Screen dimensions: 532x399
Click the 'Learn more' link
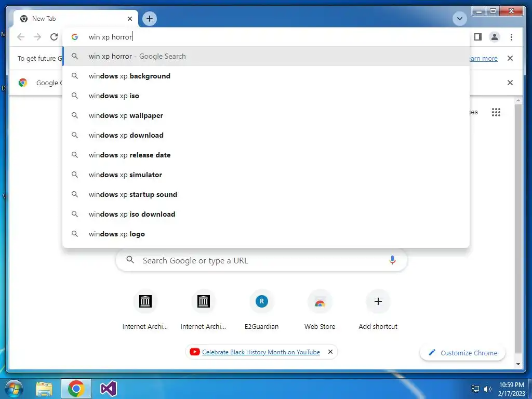point(484,58)
